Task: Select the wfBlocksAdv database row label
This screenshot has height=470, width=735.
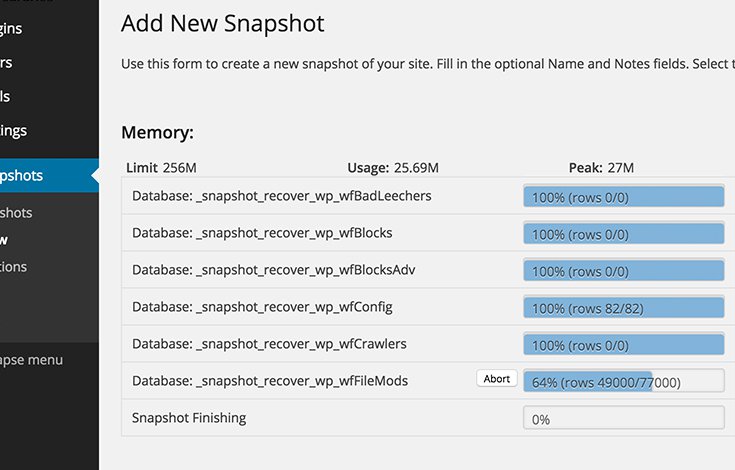Action: pos(273,270)
